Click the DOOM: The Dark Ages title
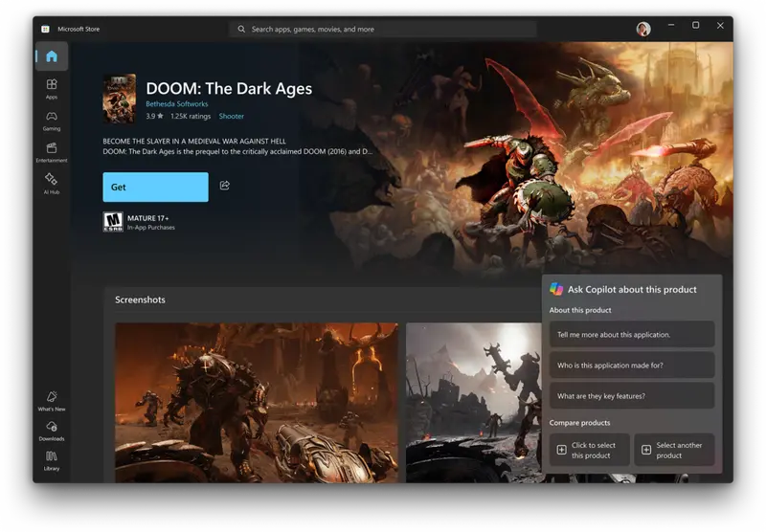 [x=229, y=88]
